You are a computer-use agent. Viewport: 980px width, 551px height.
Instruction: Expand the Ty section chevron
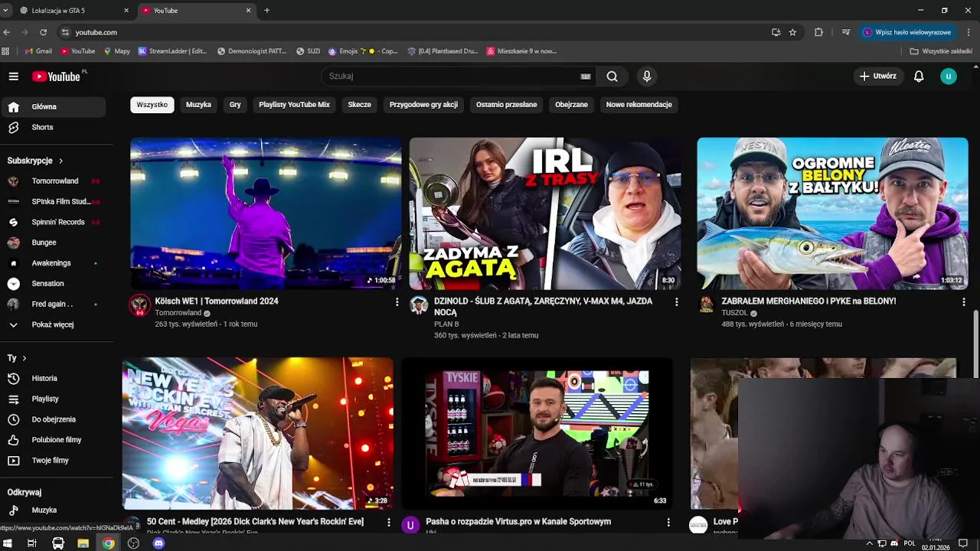(24, 358)
